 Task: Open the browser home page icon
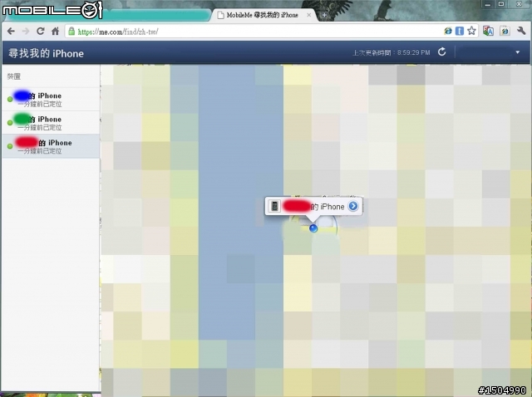(56, 32)
